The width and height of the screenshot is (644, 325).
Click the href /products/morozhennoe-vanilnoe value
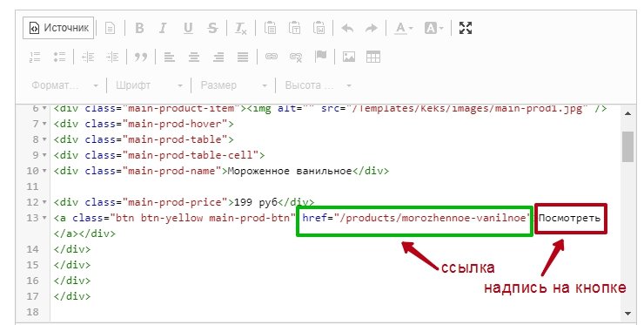pyautogui.click(x=433, y=218)
